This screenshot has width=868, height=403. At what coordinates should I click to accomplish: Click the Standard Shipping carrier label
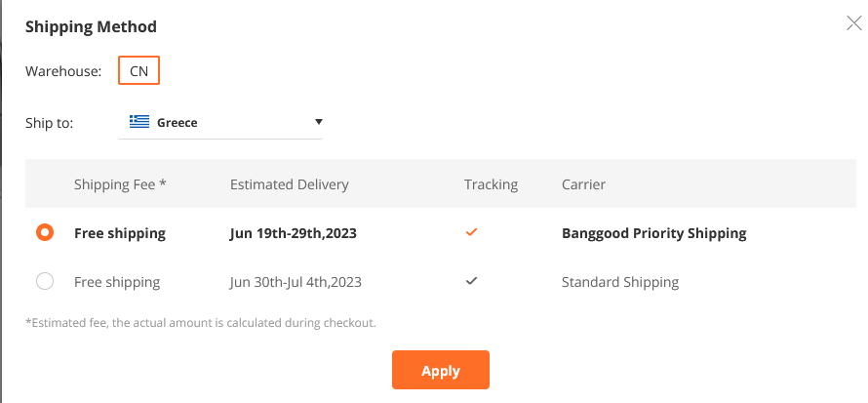(x=620, y=282)
